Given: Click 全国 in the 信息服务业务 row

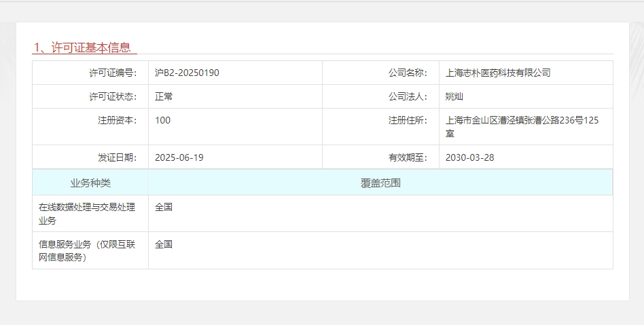Looking at the screenshot, I should (164, 244).
